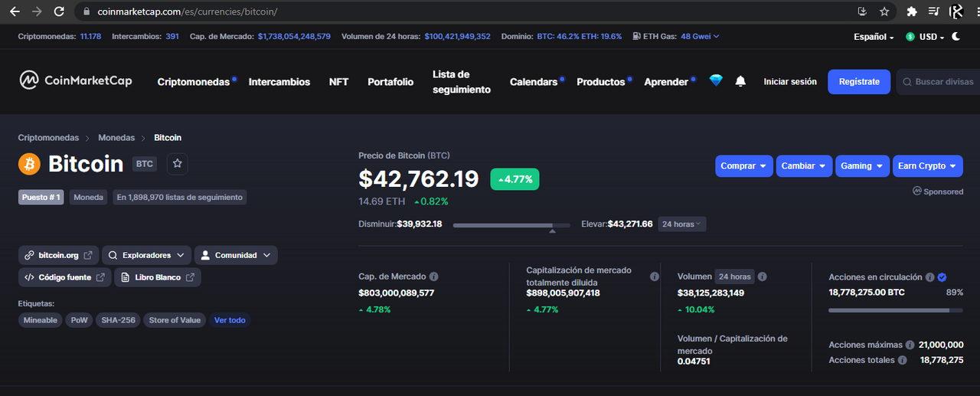Open the Intercambios nav menu

(x=279, y=82)
